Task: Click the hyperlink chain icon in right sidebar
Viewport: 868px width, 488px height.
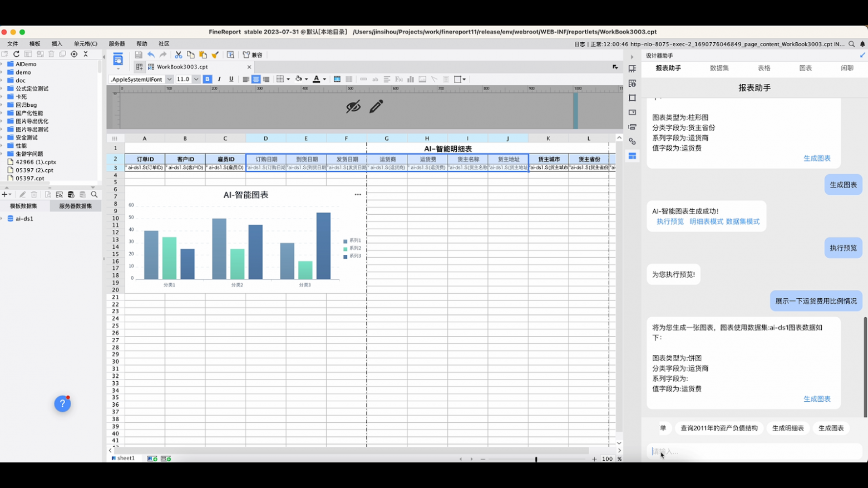Action: point(632,141)
